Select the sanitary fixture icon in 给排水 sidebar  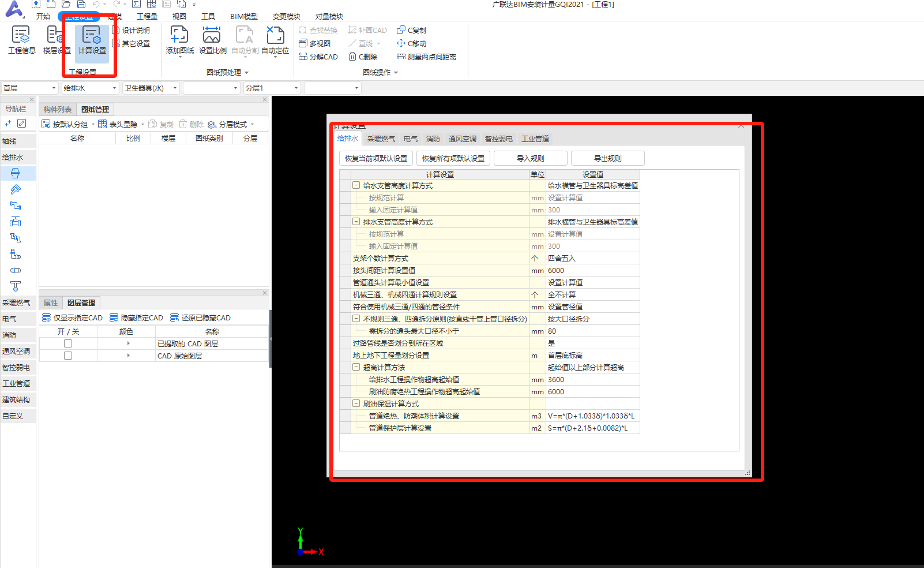point(16,173)
